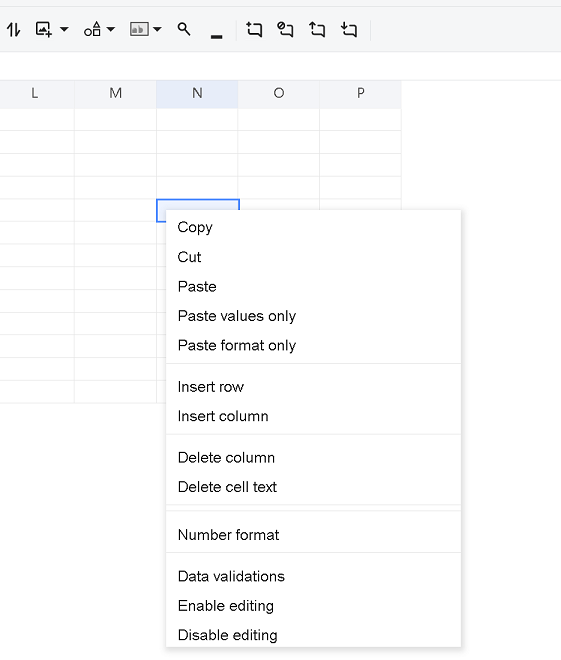Click the magnifier search icon

click(184, 29)
